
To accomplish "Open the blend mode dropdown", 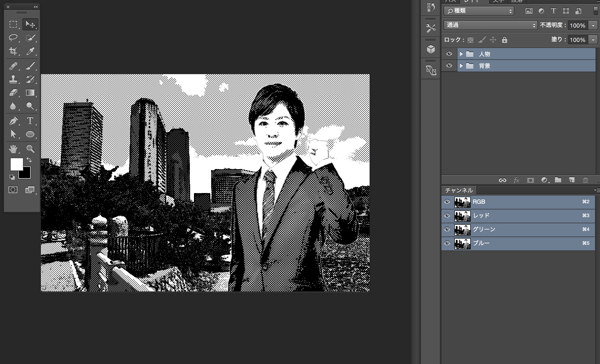I will point(491,25).
